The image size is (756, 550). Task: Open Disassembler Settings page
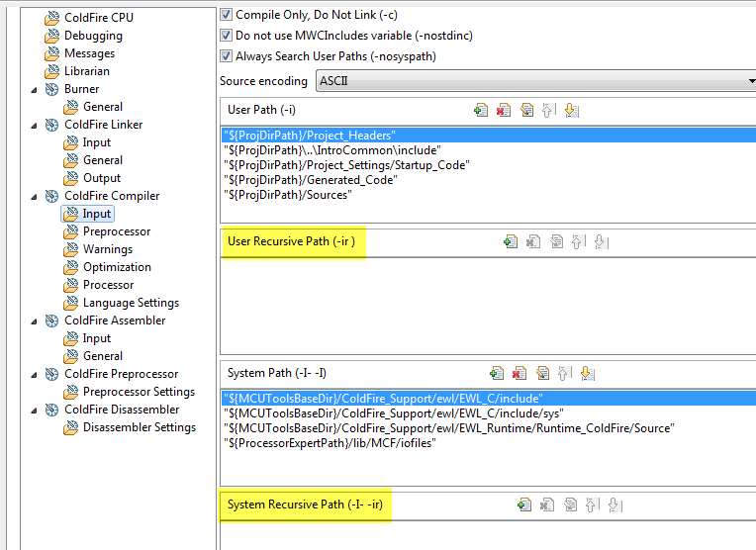tap(140, 427)
